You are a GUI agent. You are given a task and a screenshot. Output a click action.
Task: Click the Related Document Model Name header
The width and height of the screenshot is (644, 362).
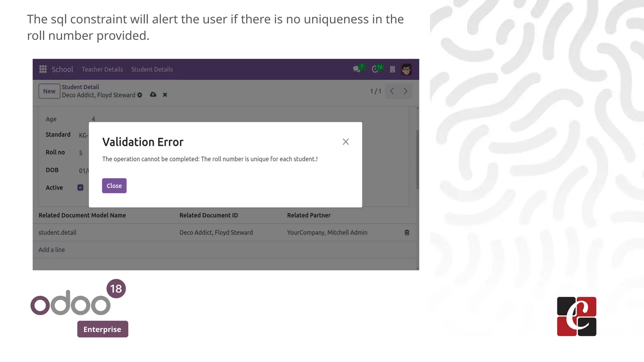point(82,215)
